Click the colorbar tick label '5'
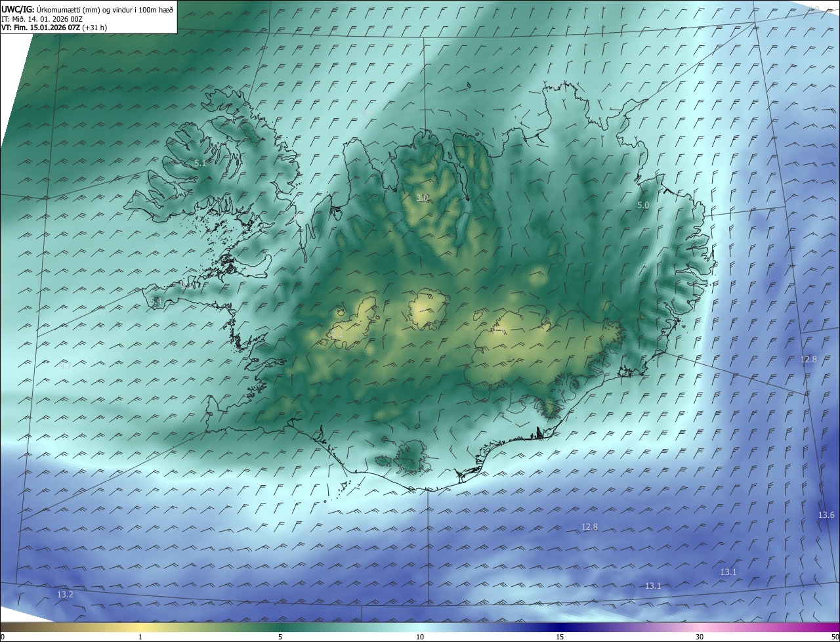The image size is (840, 642). (x=280, y=637)
